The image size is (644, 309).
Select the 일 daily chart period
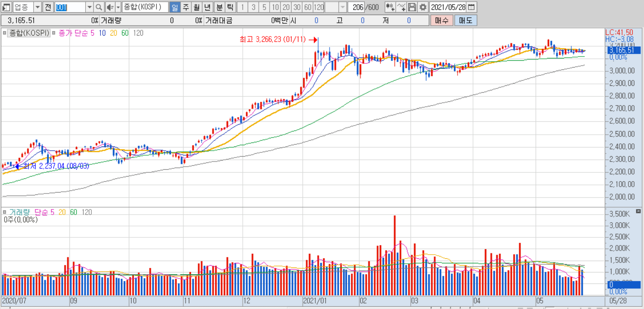[x=175, y=7]
